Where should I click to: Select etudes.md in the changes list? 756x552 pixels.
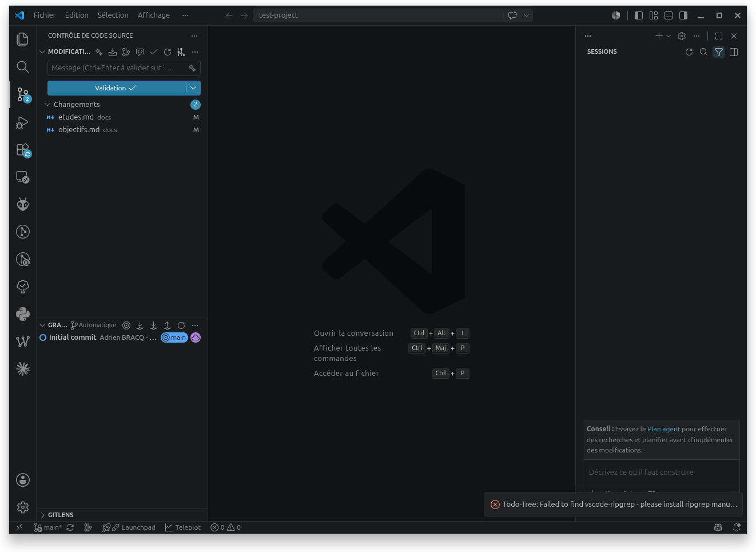(122, 117)
